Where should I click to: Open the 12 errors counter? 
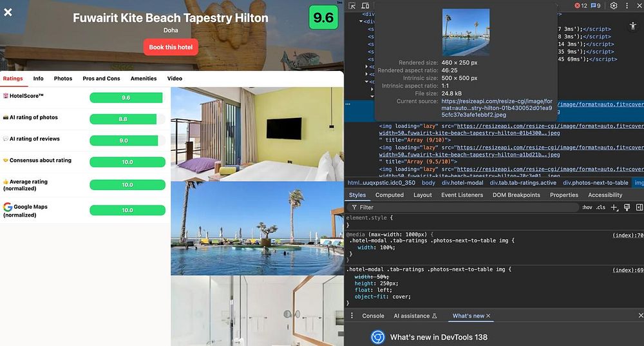(581, 5)
